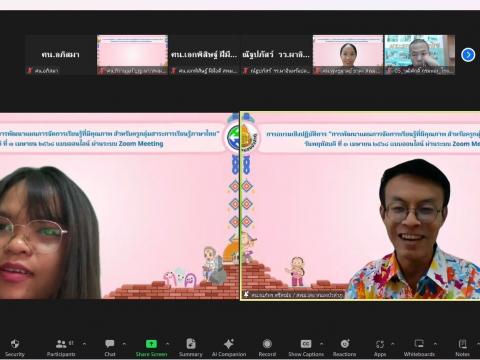Launch the AI Companion
This screenshot has width=480, height=360.
coord(229,348)
